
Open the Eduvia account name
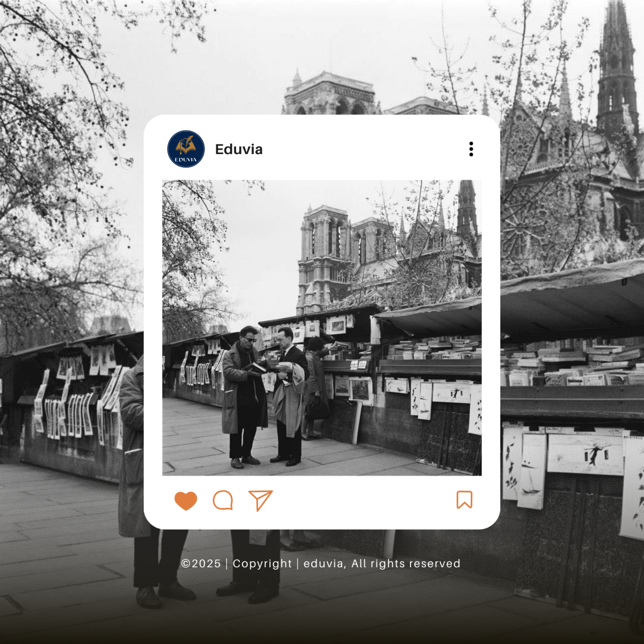tap(239, 149)
